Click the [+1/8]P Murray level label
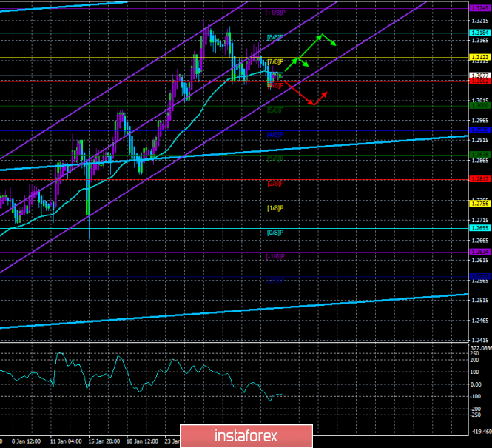492x448 pixels. point(275,13)
